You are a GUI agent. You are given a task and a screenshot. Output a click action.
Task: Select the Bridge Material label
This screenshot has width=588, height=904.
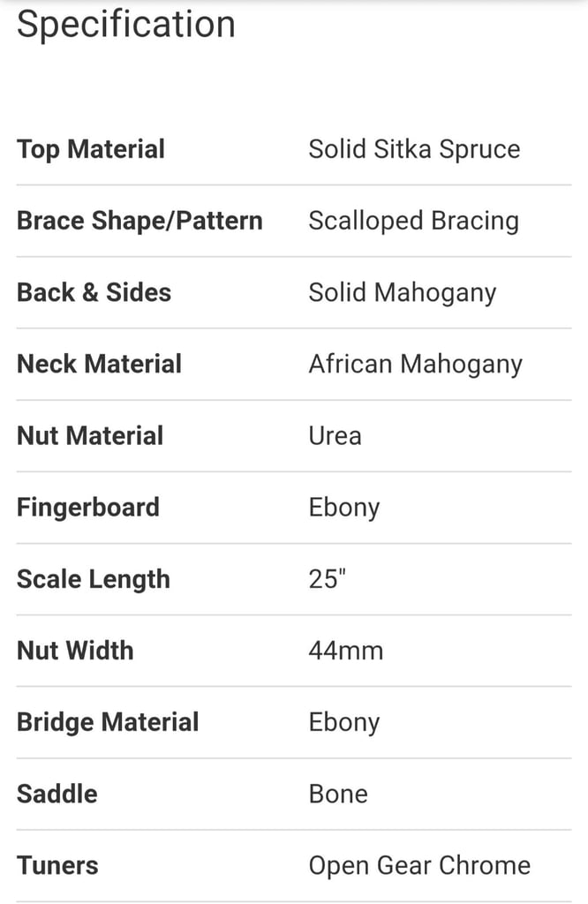(108, 722)
